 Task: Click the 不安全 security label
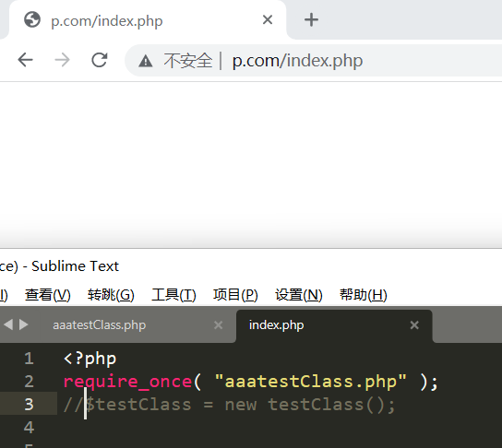188,61
